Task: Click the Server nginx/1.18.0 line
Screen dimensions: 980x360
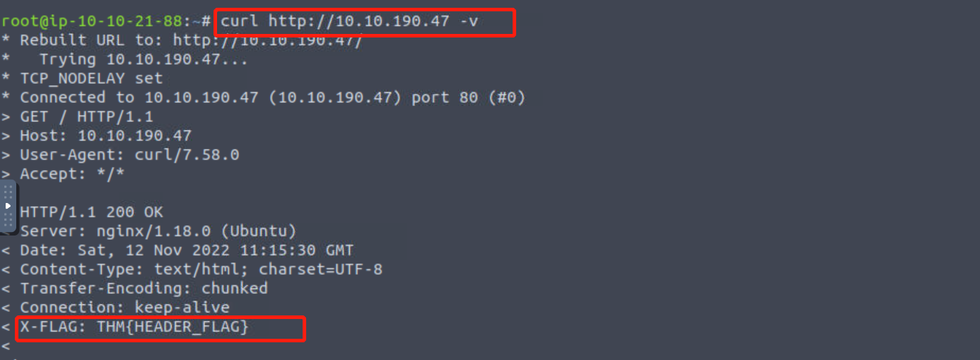Action: (x=158, y=231)
